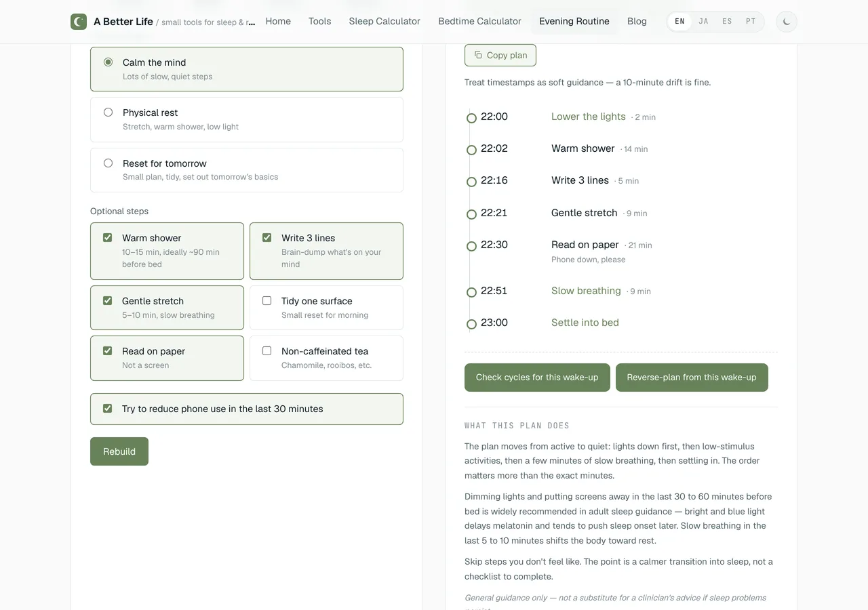Select the Calm the mind radio option
Screen dimensions: 868x610
(108, 62)
